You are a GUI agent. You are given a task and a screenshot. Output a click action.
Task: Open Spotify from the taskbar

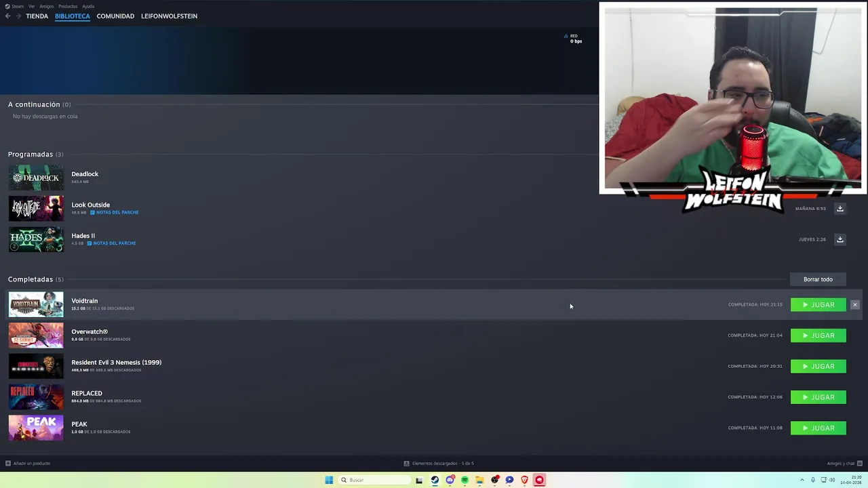point(465,480)
